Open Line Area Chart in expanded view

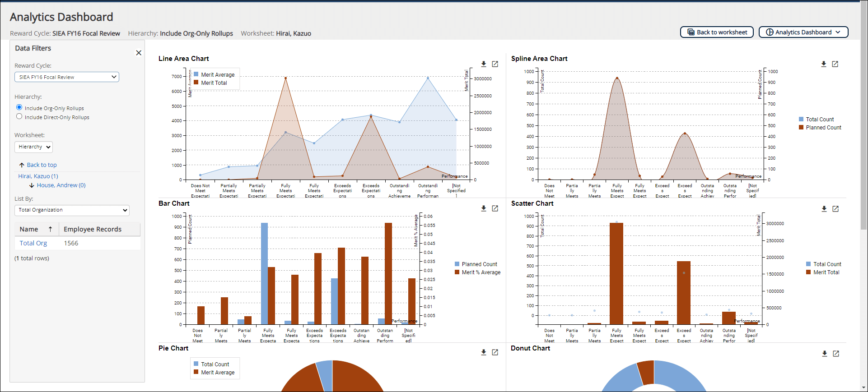point(495,64)
